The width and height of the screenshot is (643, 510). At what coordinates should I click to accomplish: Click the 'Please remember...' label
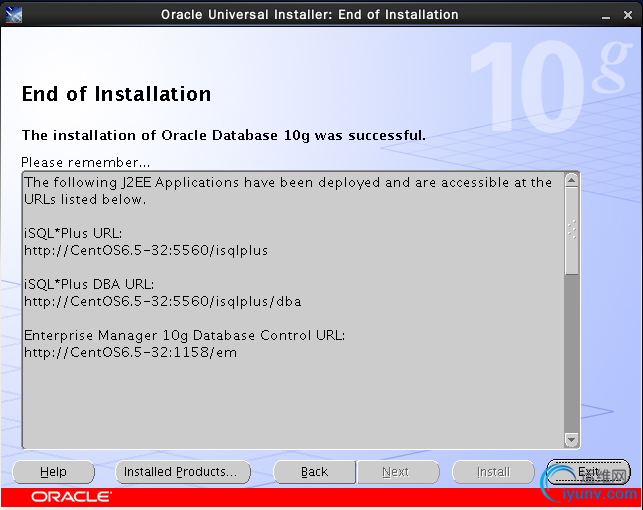click(86, 162)
